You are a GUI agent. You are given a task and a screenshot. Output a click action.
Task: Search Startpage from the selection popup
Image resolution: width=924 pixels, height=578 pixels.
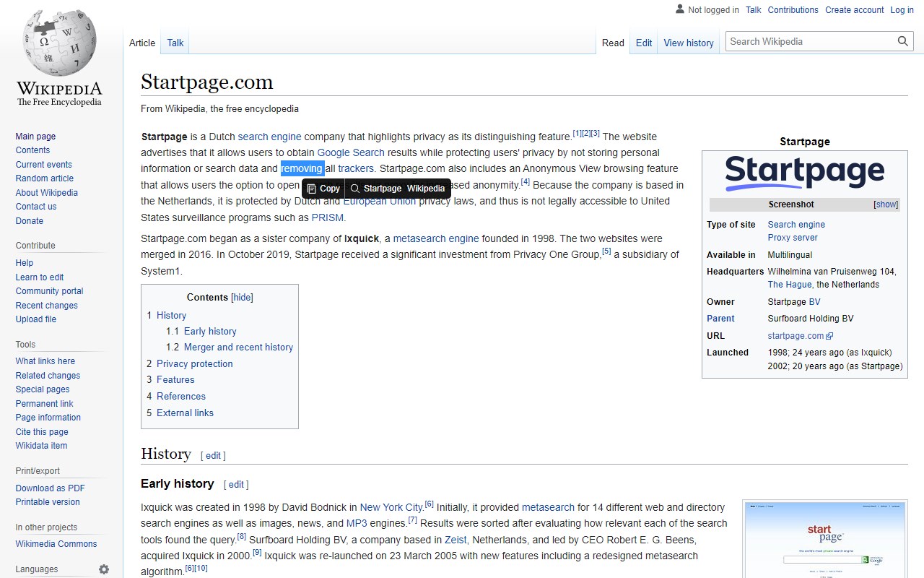pyautogui.click(x=376, y=189)
